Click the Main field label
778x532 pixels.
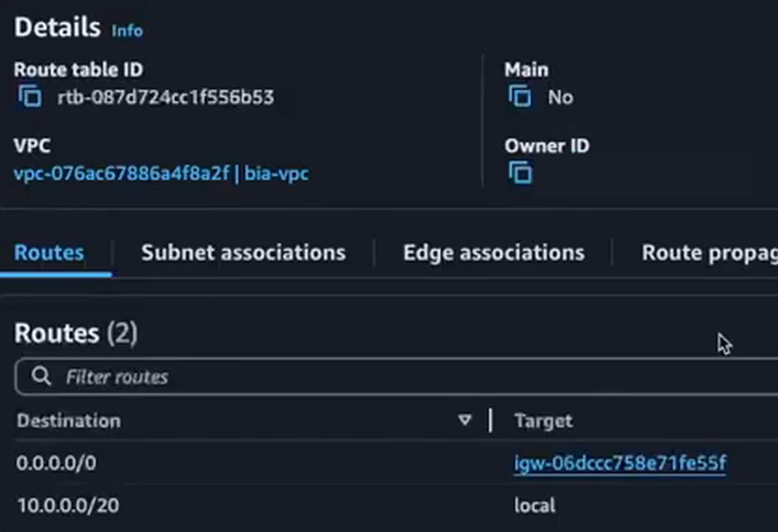click(526, 69)
